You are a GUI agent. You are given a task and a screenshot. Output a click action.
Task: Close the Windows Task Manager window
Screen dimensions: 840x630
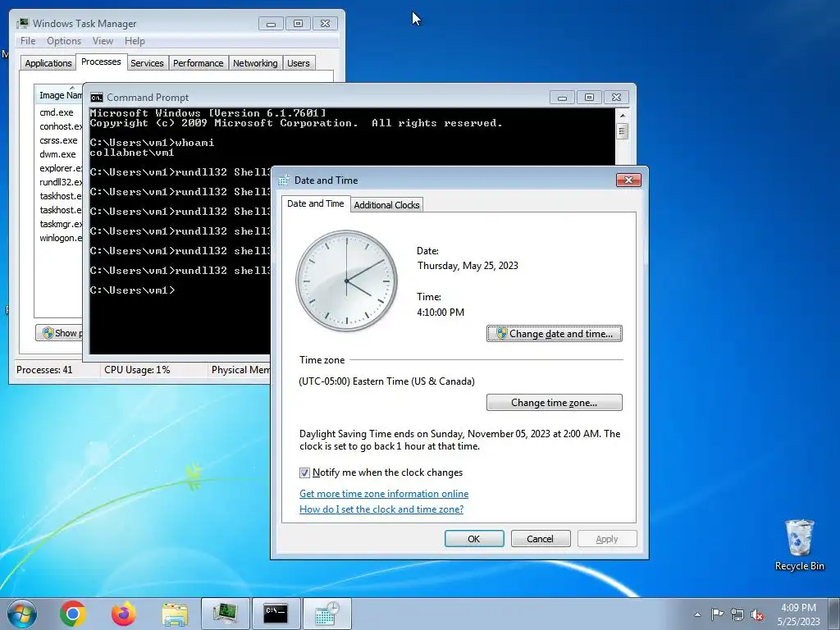pos(325,24)
